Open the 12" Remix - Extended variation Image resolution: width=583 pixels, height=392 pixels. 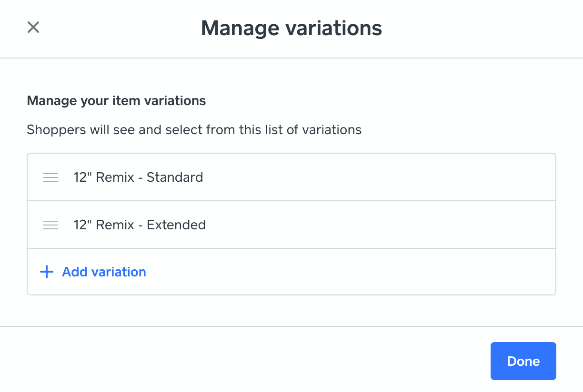click(x=140, y=225)
